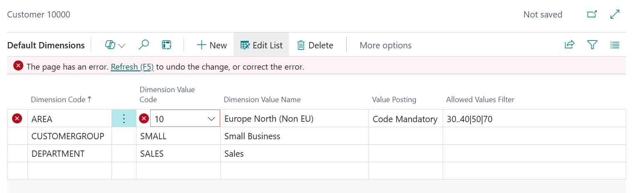
Task: Click the Code Mandatory cell
Action: 406,119
